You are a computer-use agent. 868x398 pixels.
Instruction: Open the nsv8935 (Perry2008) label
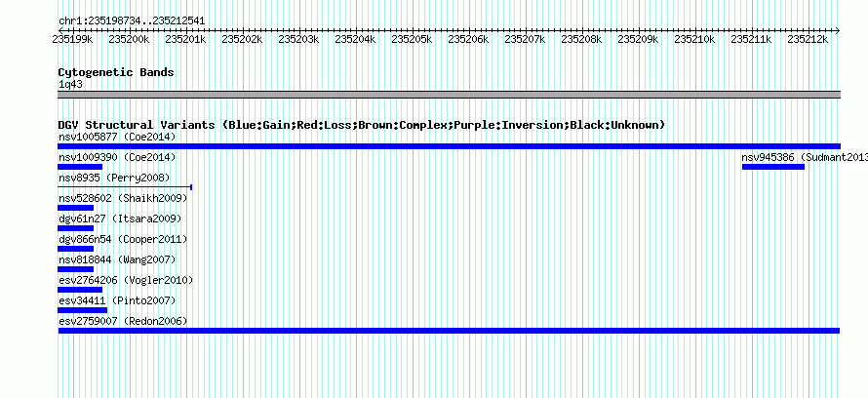tap(114, 178)
